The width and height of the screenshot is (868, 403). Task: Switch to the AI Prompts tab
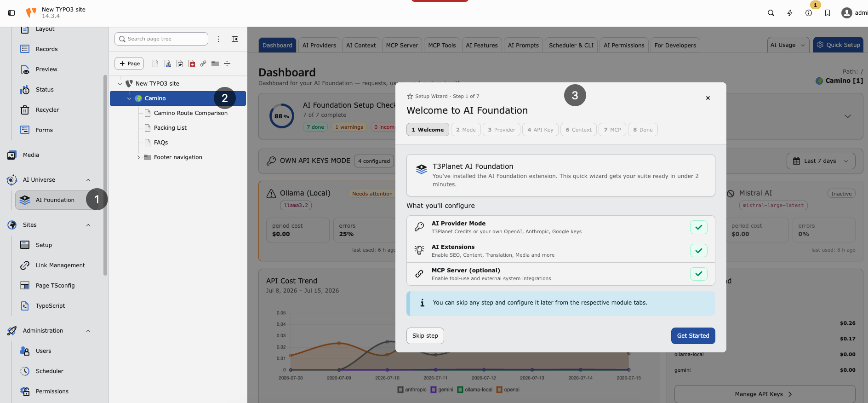(523, 45)
